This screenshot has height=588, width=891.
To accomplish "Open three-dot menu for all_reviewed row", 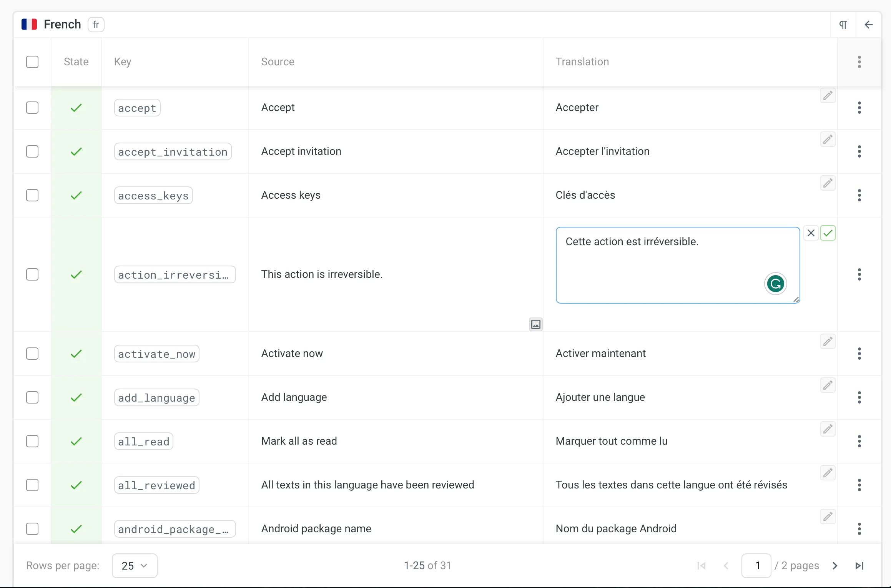I will [859, 485].
